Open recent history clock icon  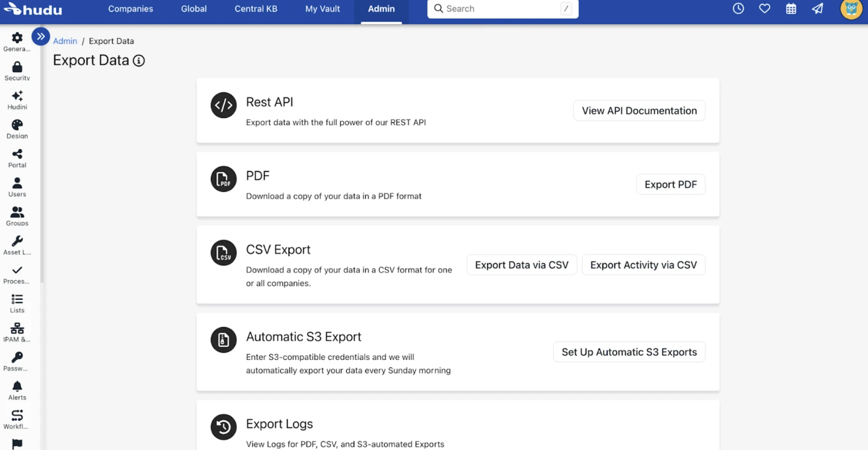738,9
